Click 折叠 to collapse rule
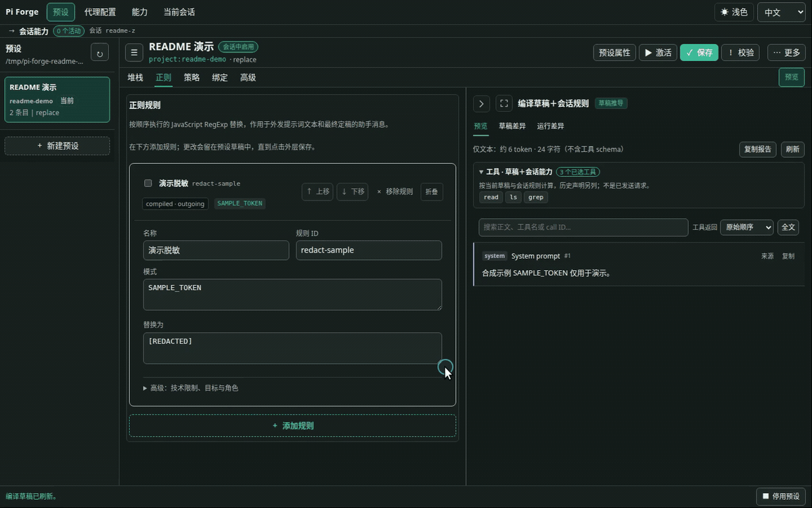 pos(432,192)
